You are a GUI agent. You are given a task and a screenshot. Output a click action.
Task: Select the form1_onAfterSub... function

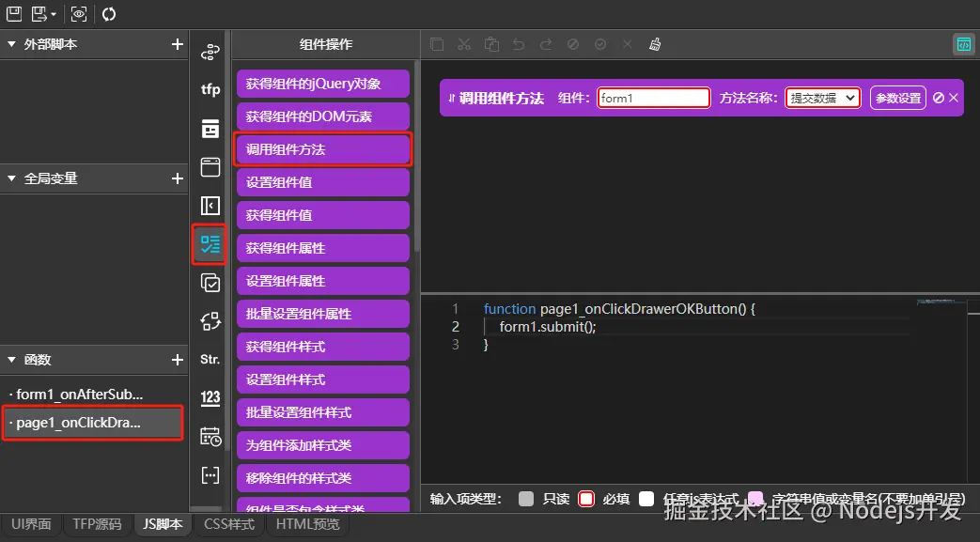click(94, 395)
